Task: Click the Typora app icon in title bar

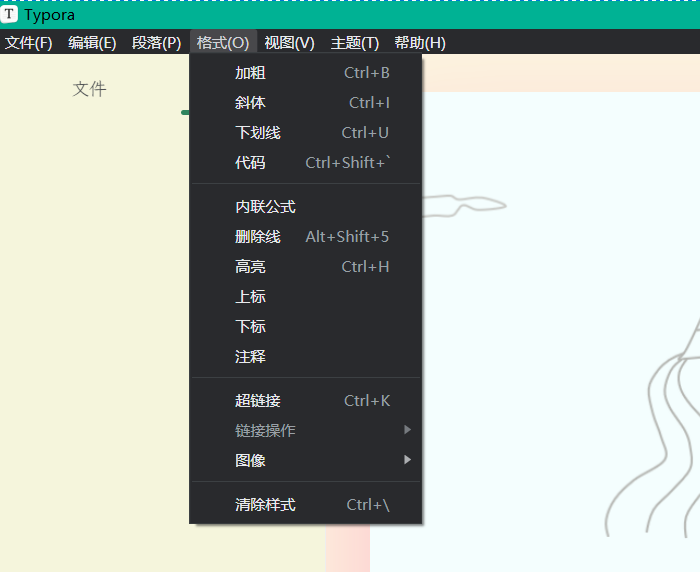Action: 9,14
